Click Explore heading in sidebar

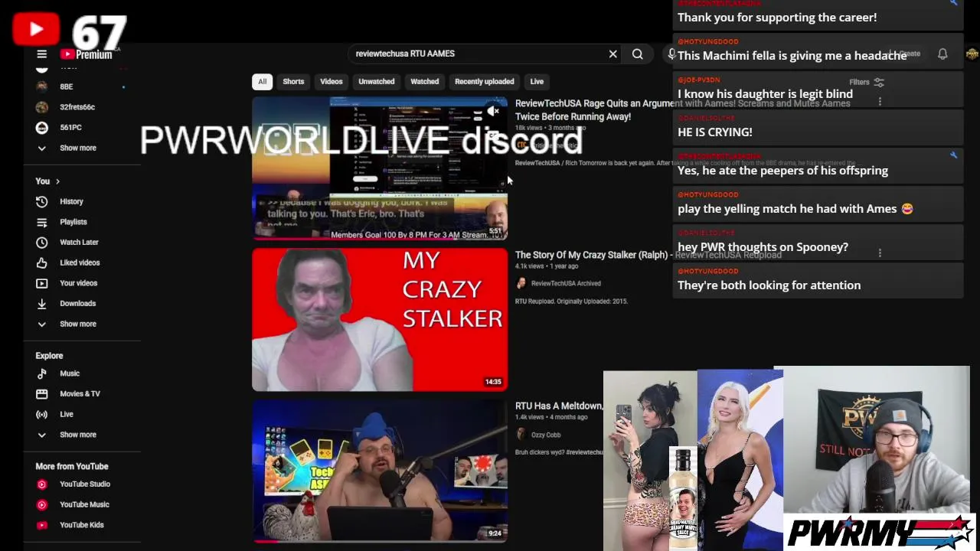tap(49, 356)
